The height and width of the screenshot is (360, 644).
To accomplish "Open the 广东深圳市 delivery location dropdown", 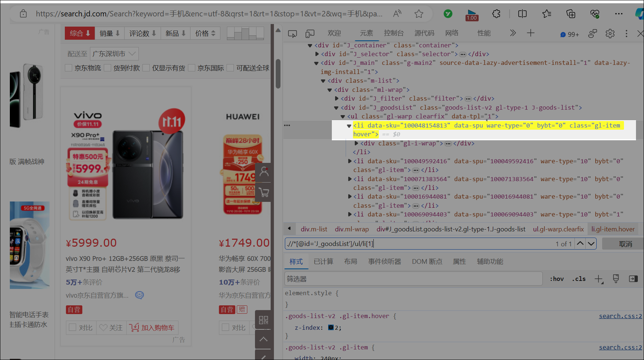I will (x=114, y=54).
